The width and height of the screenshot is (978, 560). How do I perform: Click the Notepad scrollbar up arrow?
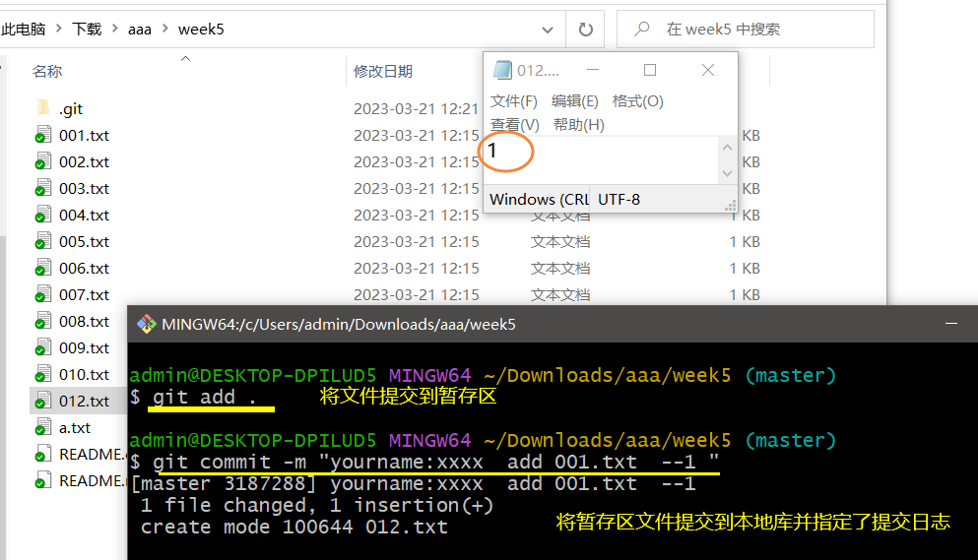point(727,148)
